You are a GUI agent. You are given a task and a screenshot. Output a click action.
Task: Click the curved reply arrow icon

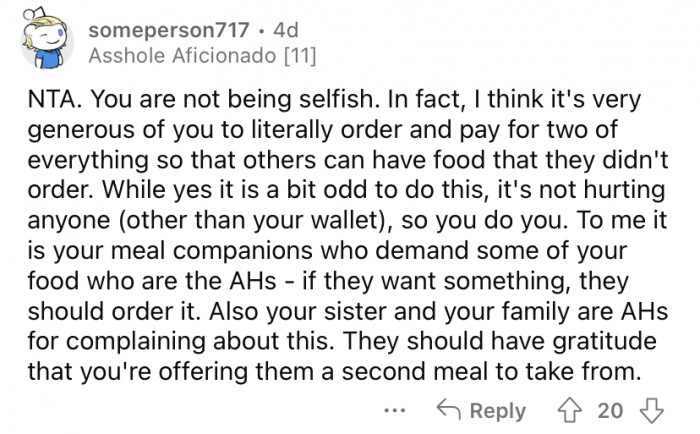point(448,409)
